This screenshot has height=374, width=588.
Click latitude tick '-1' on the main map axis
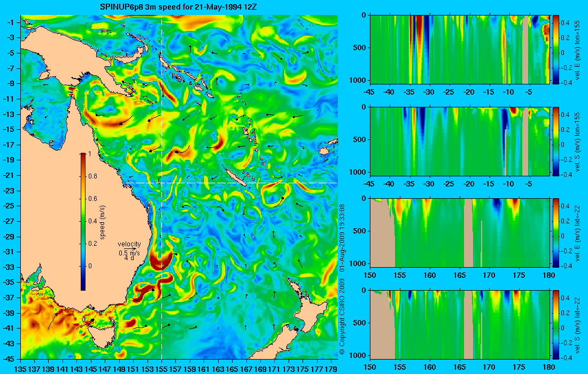tap(11, 22)
